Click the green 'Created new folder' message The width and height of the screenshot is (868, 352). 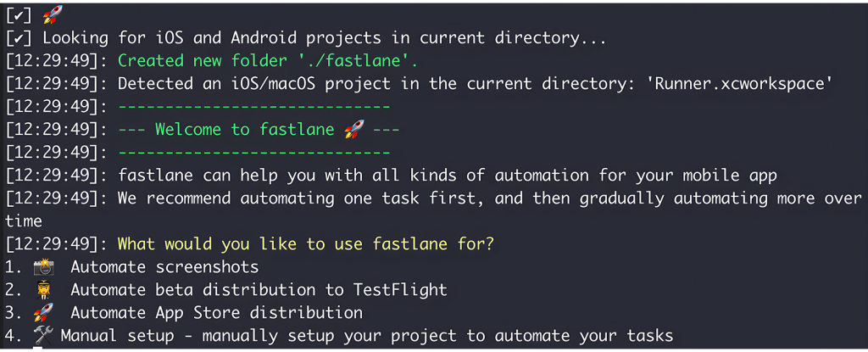(x=267, y=60)
